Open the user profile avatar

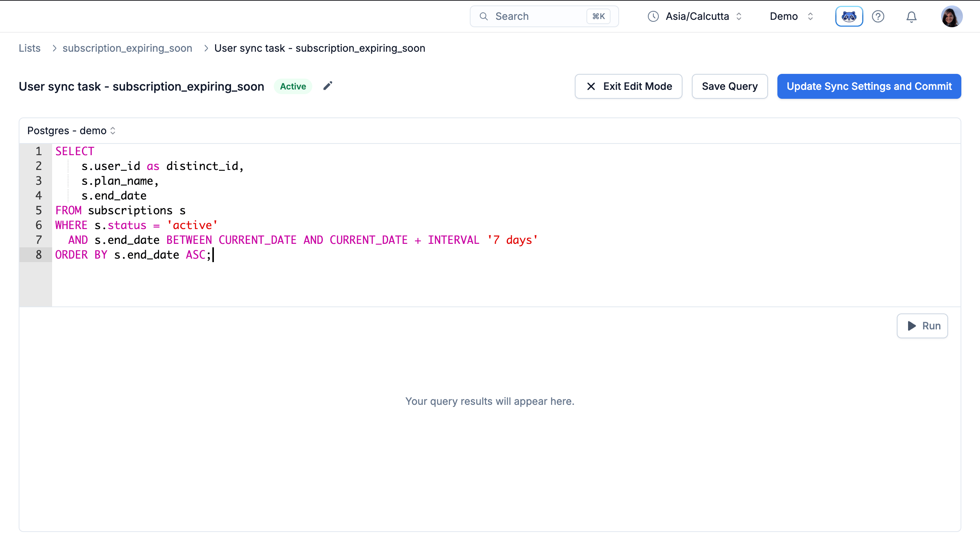[x=952, y=16]
